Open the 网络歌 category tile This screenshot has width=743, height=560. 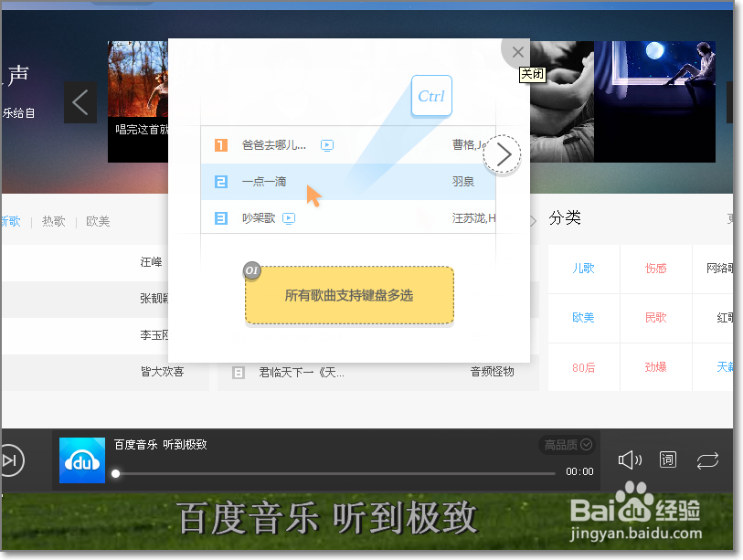tap(713, 269)
